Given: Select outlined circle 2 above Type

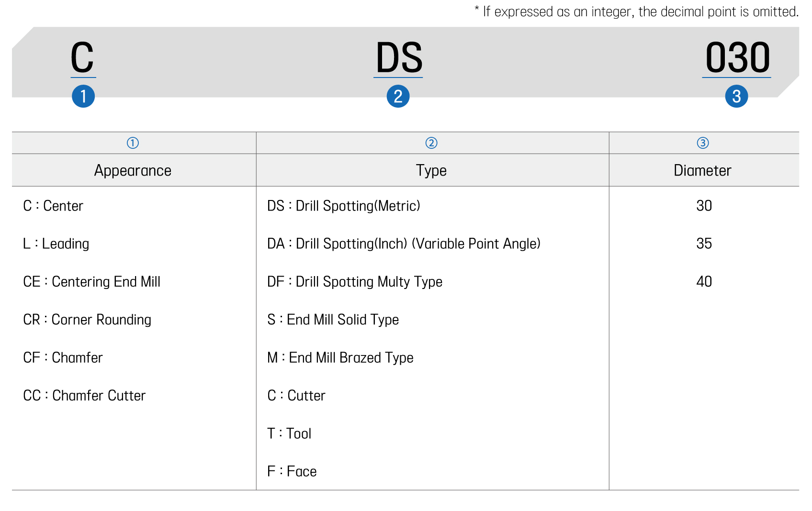Looking at the screenshot, I should (x=431, y=143).
